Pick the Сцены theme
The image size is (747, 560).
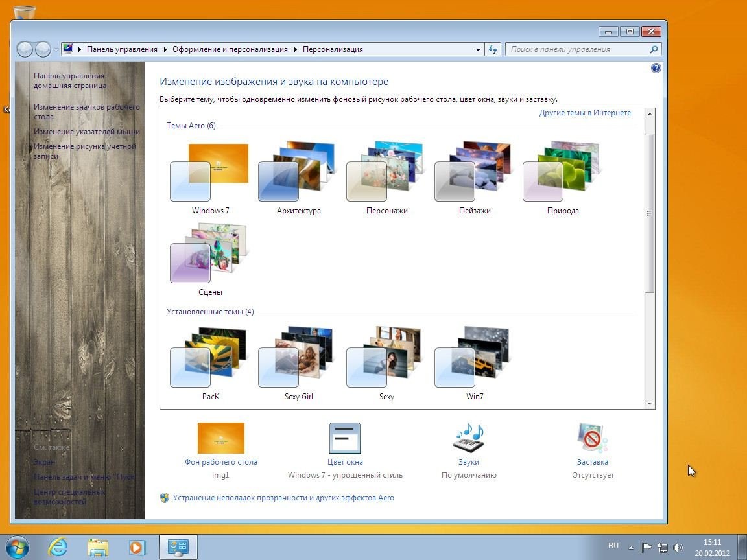tap(209, 260)
